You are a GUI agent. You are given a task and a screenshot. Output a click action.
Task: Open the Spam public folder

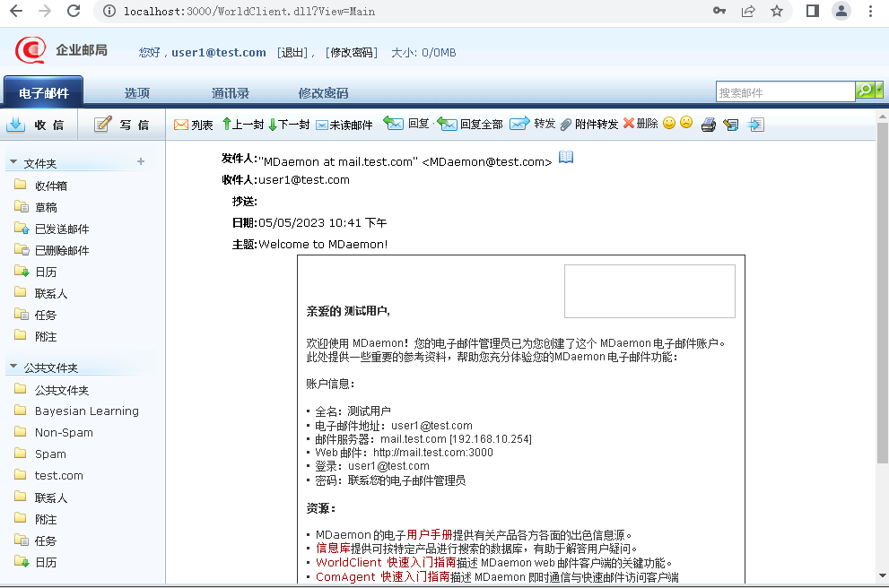(x=50, y=454)
